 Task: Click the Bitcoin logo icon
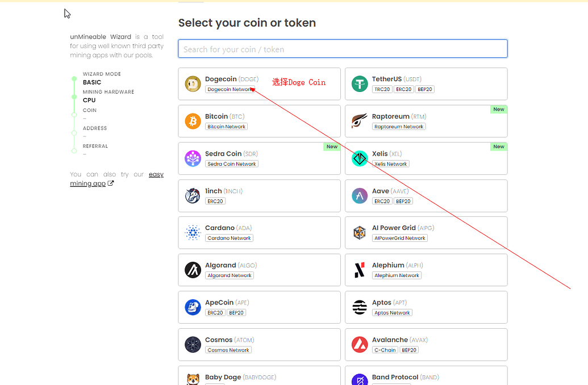(193, 121)
